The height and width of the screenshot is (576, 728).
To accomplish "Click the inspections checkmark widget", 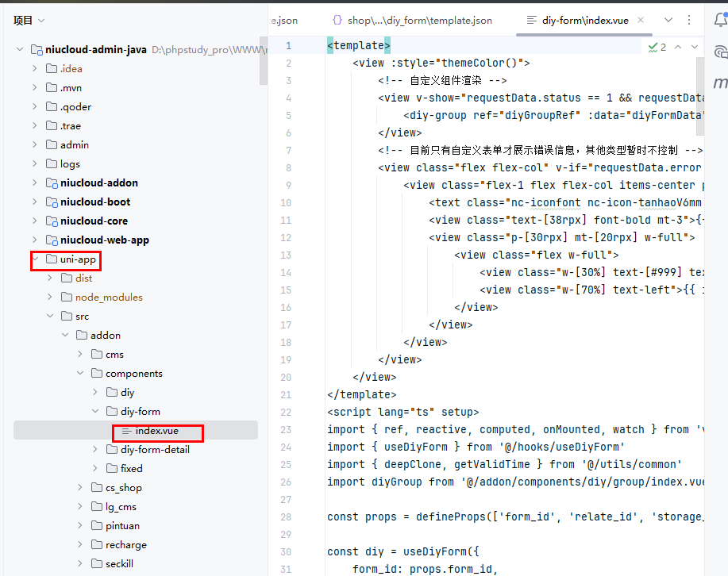I will 657,47.
